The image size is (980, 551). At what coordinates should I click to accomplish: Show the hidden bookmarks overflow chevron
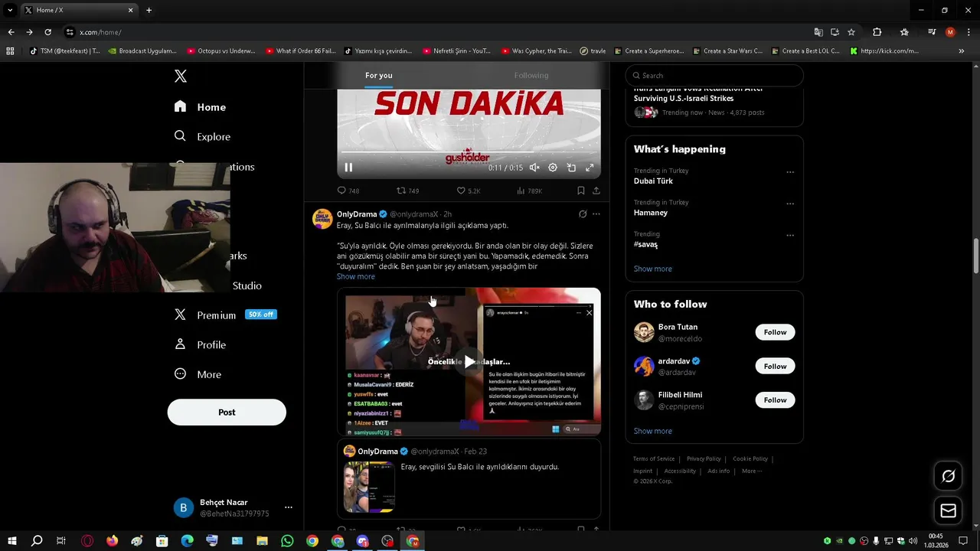click(x=962, y=51)
